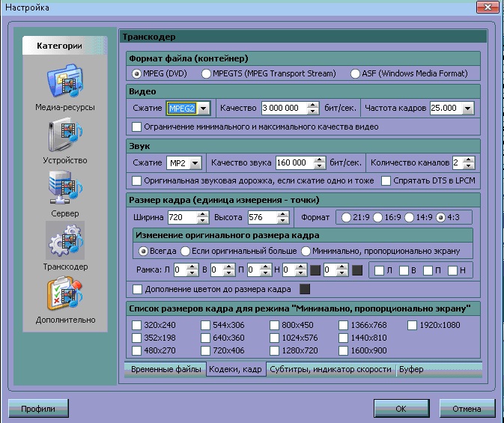Decrease Количество каналов with down arrow
Viewport: 504px width, 423px height.
(x=469, y=166)
